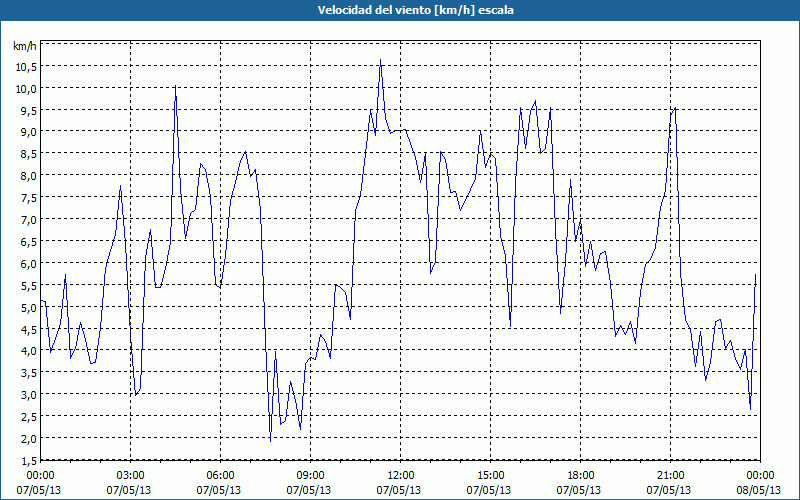800x500 pixels.
Task: Click the '7,5' axis label
Action: click(29, 198)
